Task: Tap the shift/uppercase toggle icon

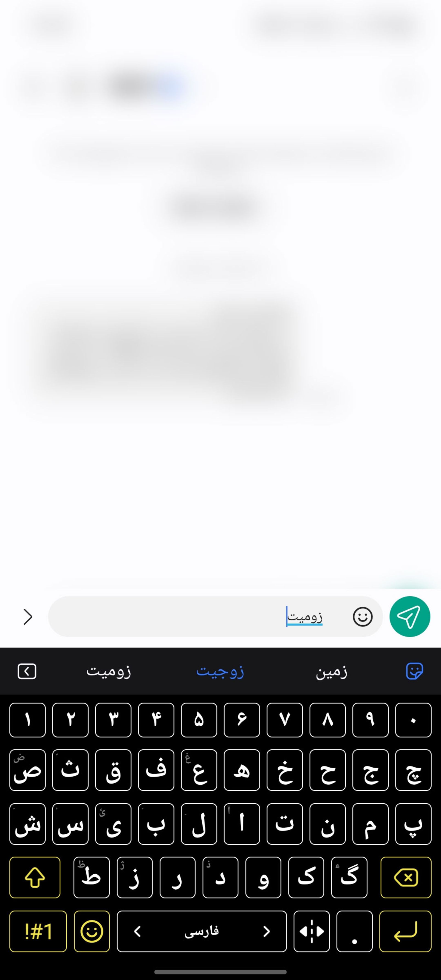Action: coord(34,878)
